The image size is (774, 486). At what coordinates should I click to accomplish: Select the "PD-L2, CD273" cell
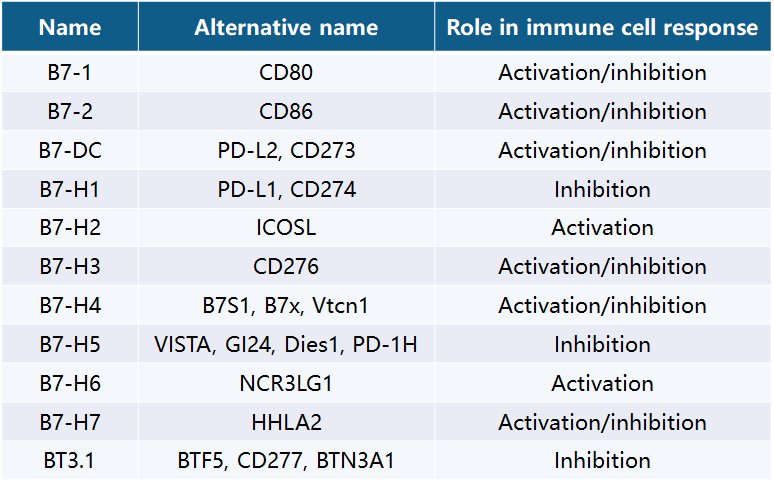point(285,150)
